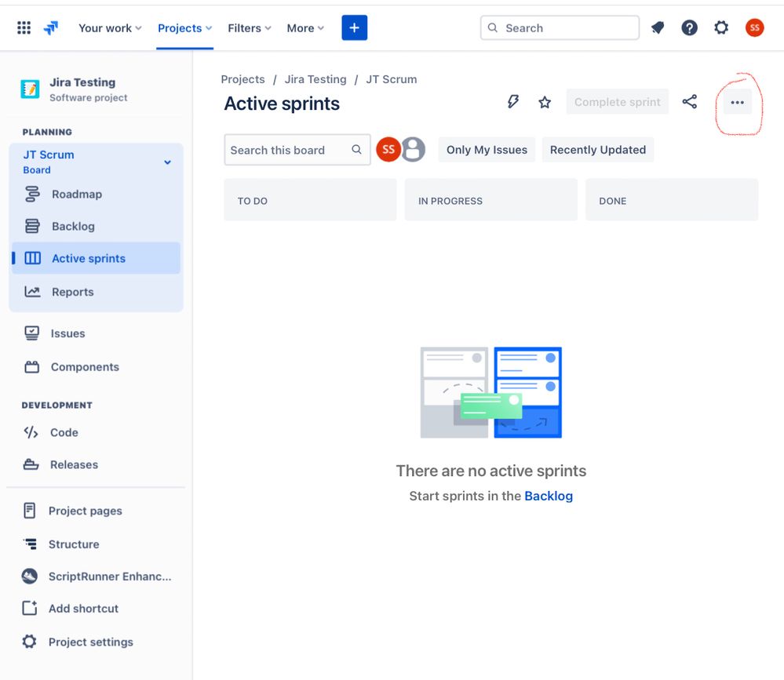Click the Complete sprint button
The width and height of the screenshot is (784, 680).
tap(617, 102)
